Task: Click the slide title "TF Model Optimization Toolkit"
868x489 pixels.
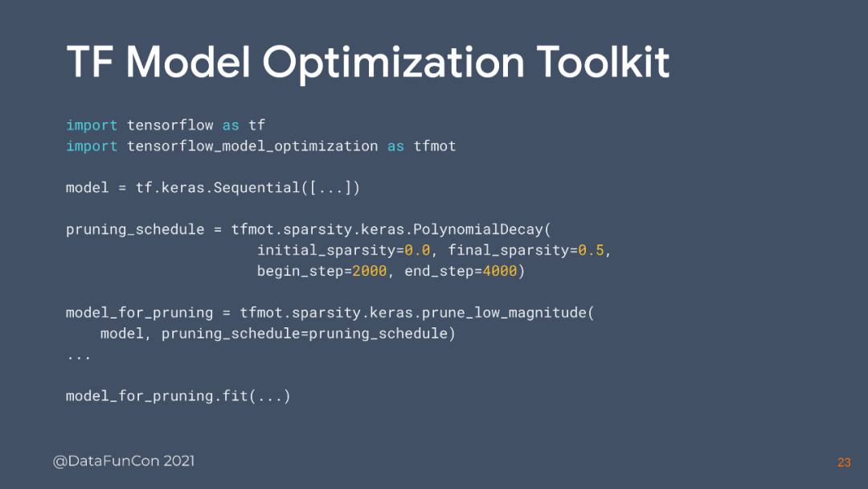Action: pos(367,62)
